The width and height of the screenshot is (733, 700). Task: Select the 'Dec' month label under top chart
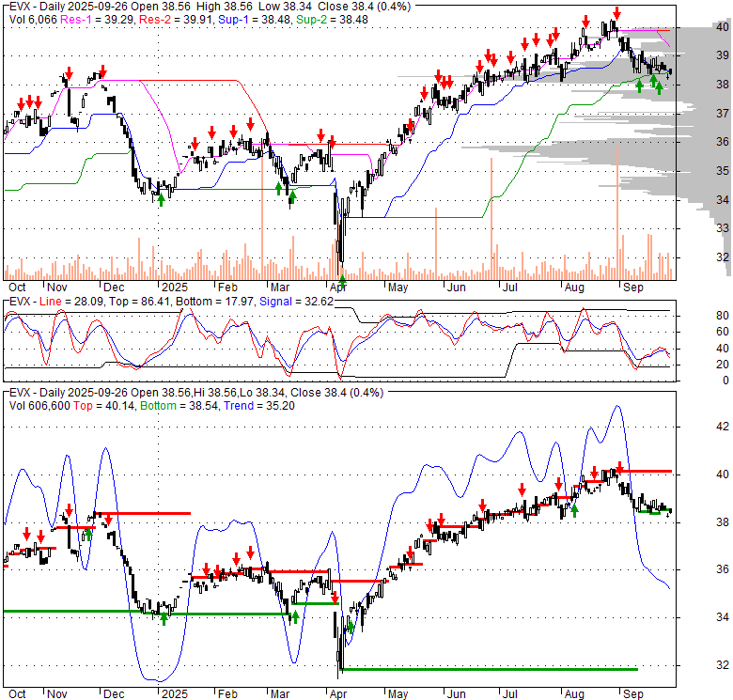114,288
